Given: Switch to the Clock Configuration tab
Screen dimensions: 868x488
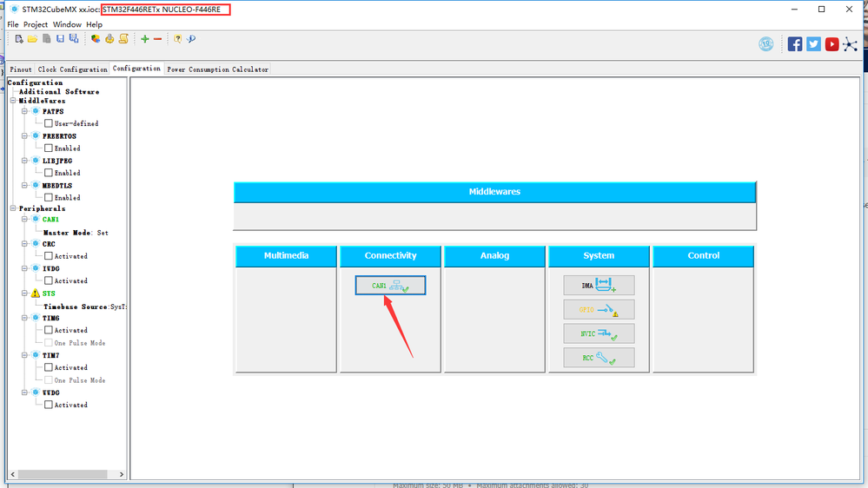Looking at the screenshot, I should coord(72,69).
